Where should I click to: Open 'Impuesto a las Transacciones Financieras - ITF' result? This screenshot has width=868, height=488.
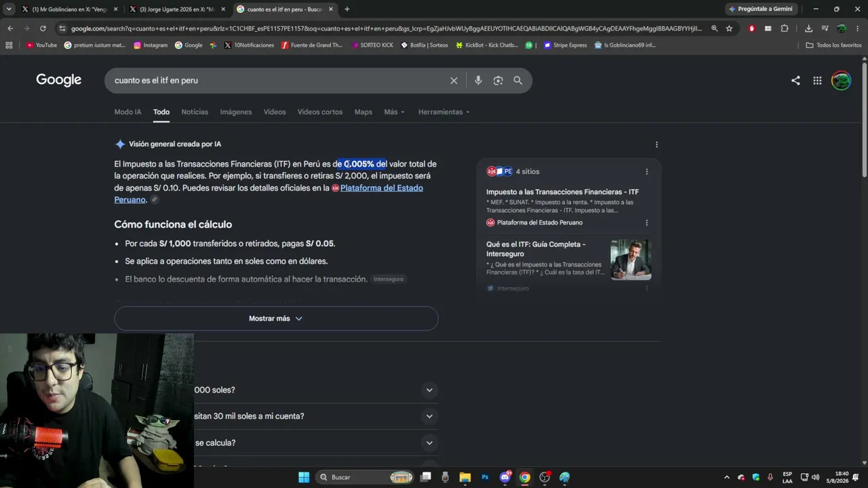point(562,192)
